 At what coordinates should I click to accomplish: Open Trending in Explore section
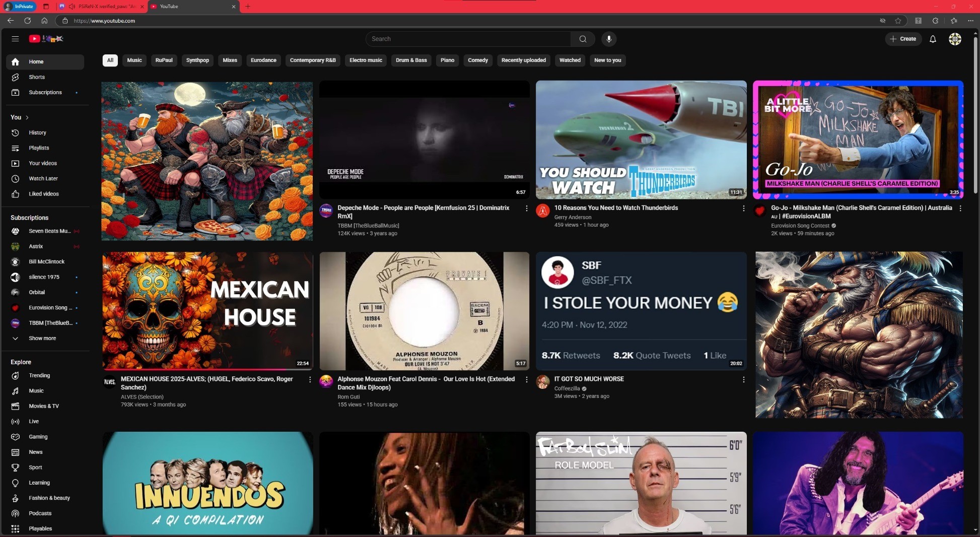(x=45, y=375)
